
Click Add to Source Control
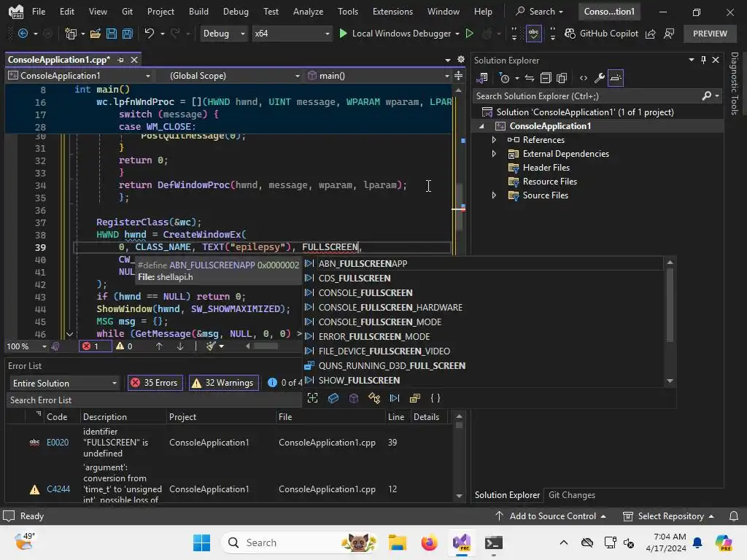(x=551, y=516)
